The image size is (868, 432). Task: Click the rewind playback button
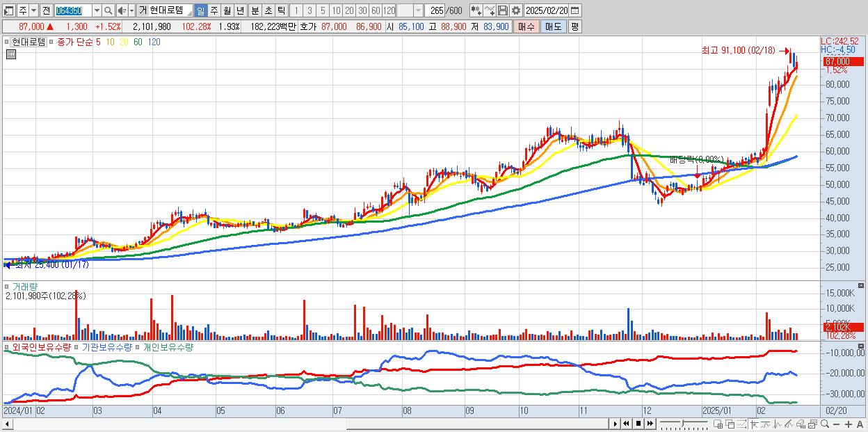(x=626, y=424)
